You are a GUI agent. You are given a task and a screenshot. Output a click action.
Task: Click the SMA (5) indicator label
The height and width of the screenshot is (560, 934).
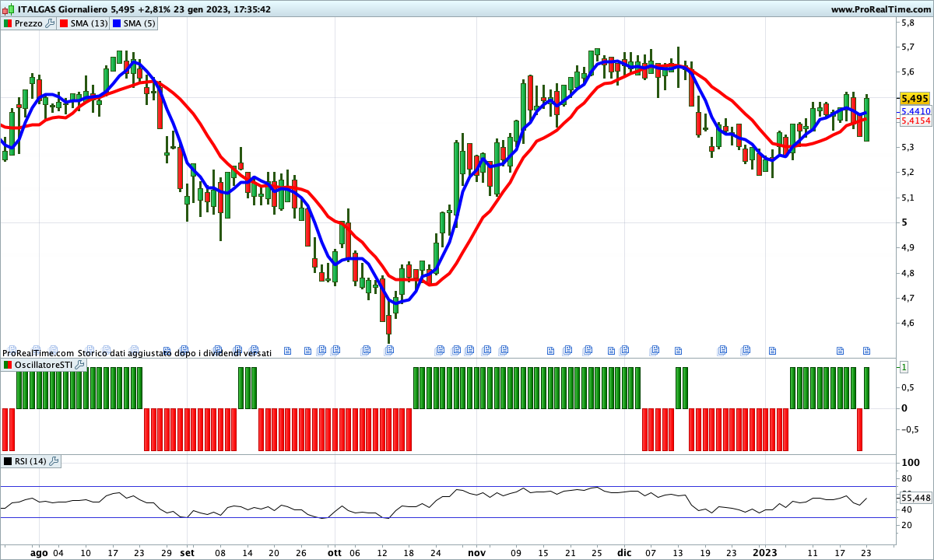pos(140,23)
